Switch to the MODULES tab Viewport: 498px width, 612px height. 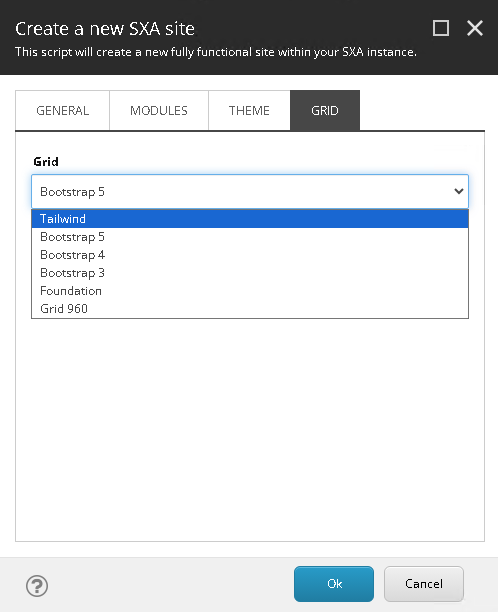pos(159,110)
